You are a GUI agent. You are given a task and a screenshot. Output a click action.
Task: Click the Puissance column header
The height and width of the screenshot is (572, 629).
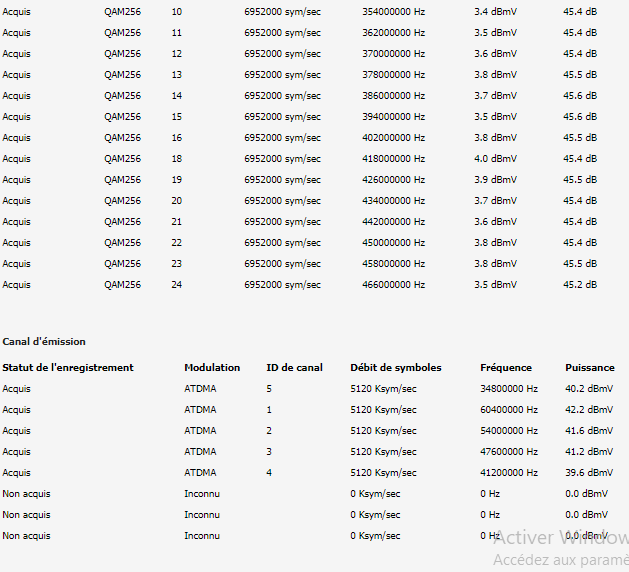tap(590, 368)
